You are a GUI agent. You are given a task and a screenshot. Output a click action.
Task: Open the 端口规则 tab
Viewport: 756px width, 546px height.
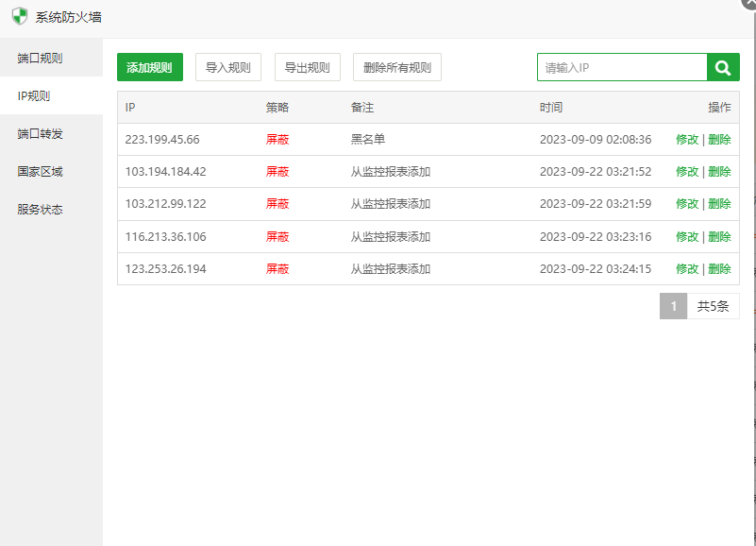click(51, 58)
